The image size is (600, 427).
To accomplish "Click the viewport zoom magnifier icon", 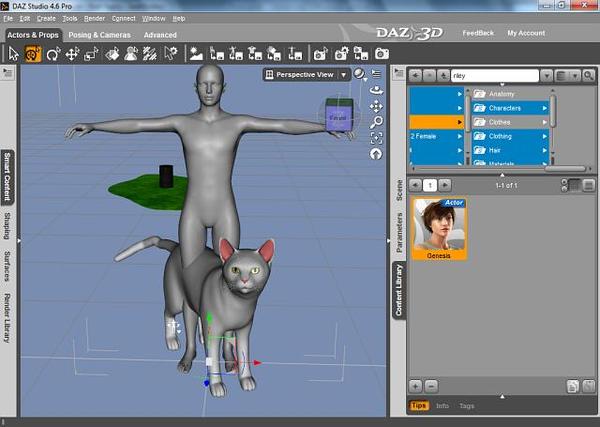I will [x=376, y=122].
